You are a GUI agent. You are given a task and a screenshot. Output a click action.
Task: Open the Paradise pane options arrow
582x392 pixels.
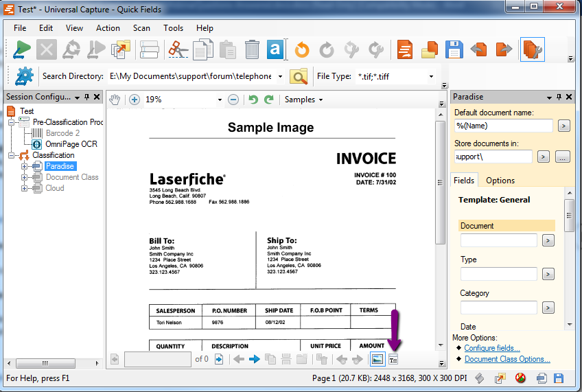pyautogui.click(x=549, y=97)
